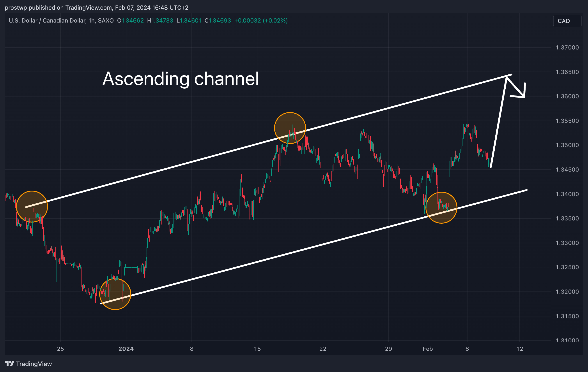This screenshot has height=372, width=588.
Task: Click the 1.35000 price axis label
Action: pyautogui.click(x=567, y=145)
